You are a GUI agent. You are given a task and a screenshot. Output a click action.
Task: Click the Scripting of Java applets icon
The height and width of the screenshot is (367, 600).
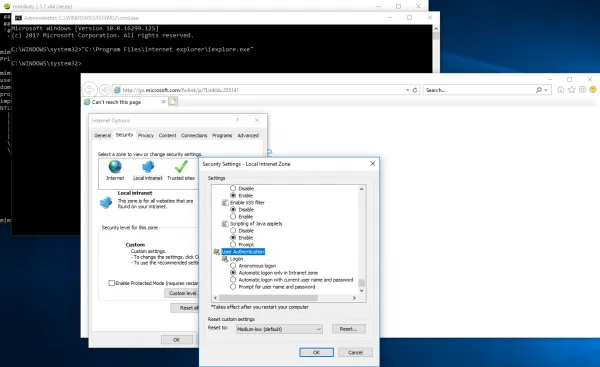tap(225, 223)
